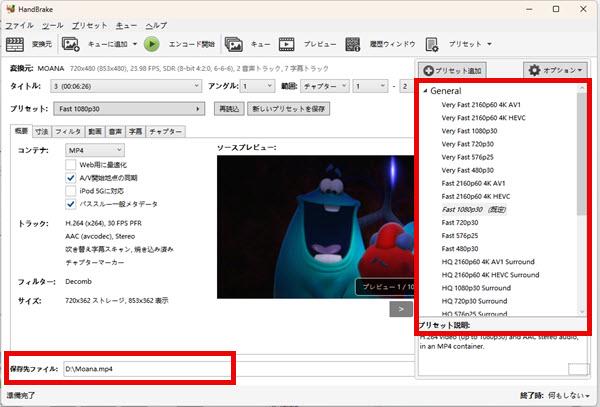
Task: Click the オプション gear icon
Action: click(x=536, y=72)
